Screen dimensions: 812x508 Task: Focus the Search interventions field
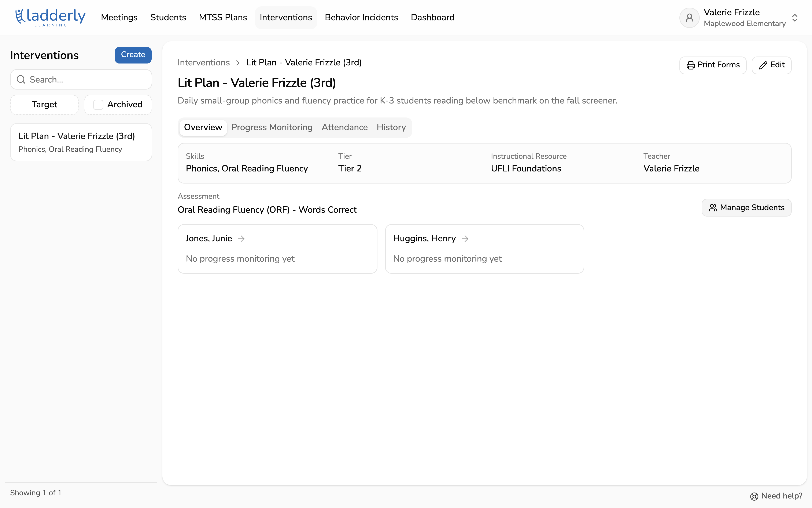click(81, 80)
